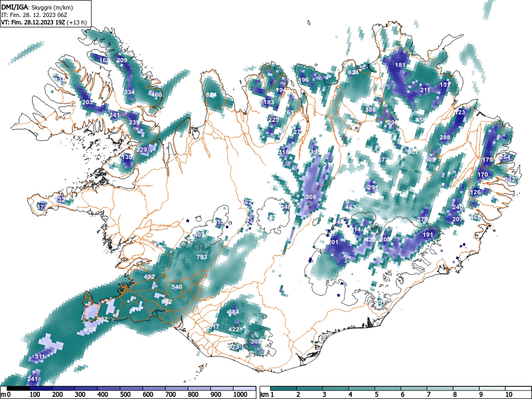The width and height of the screenshot is (532, 399).
Task: Click visibility value 384 on the map
Action: pos(234,312)
